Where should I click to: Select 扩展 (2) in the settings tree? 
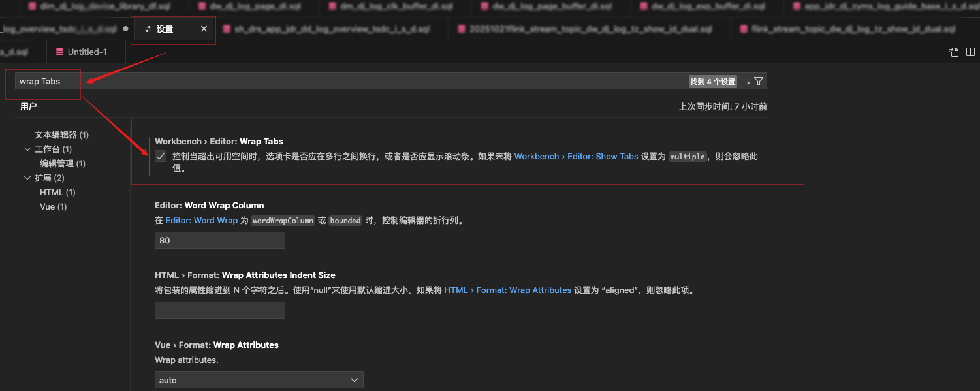point(50,178)
